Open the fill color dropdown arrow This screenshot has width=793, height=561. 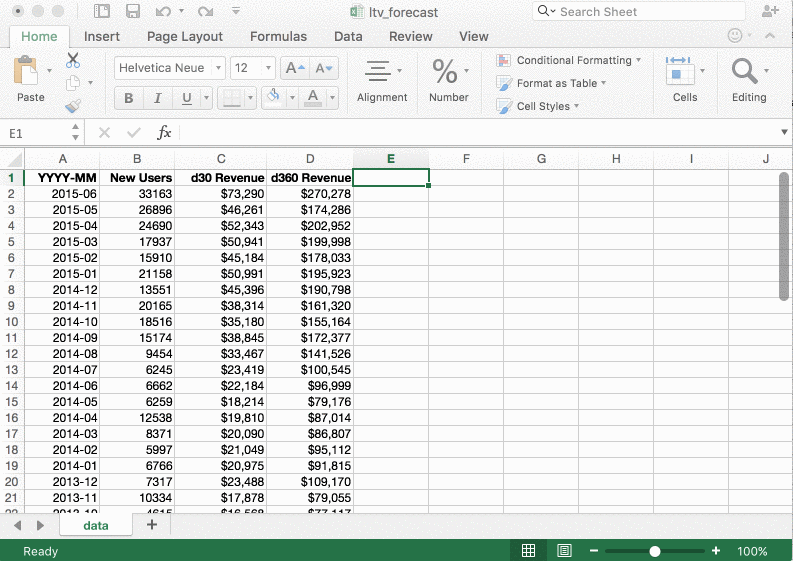click(292, 98)
